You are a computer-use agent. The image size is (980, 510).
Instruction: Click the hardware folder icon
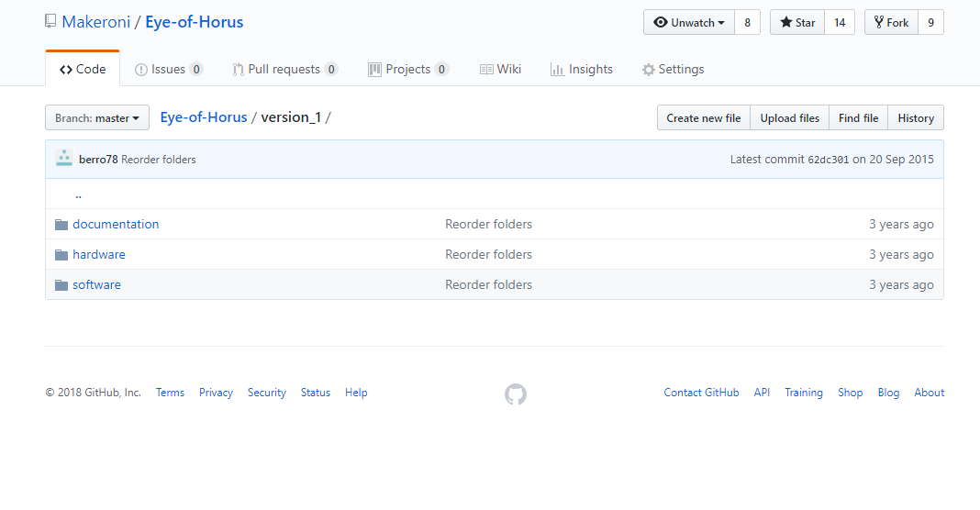pos(61,254)
